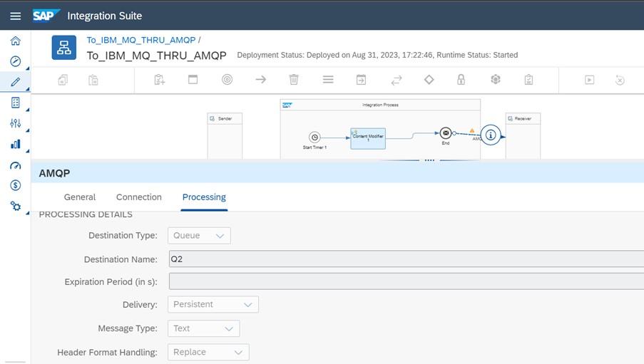Open Monitor bar chart icon in sidebar
This screenshot has height=364, width=644.
tap(15, 144)
